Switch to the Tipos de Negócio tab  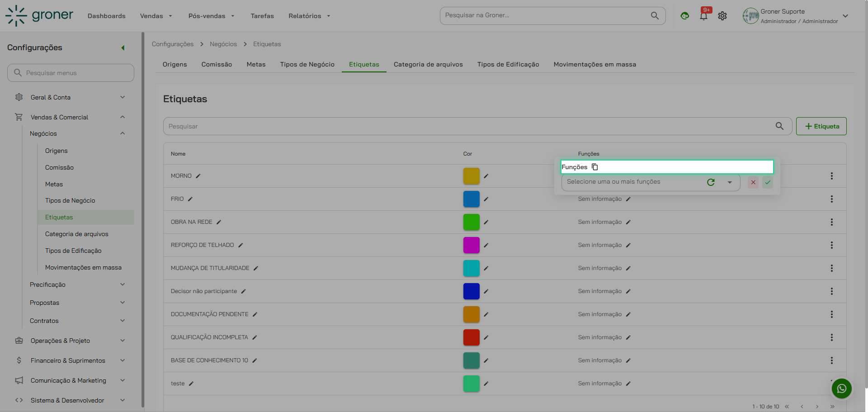[x=307, y=64]
